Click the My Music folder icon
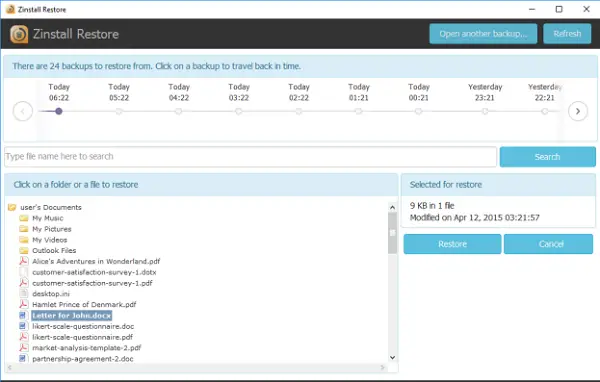 click(x=24, y=218)
